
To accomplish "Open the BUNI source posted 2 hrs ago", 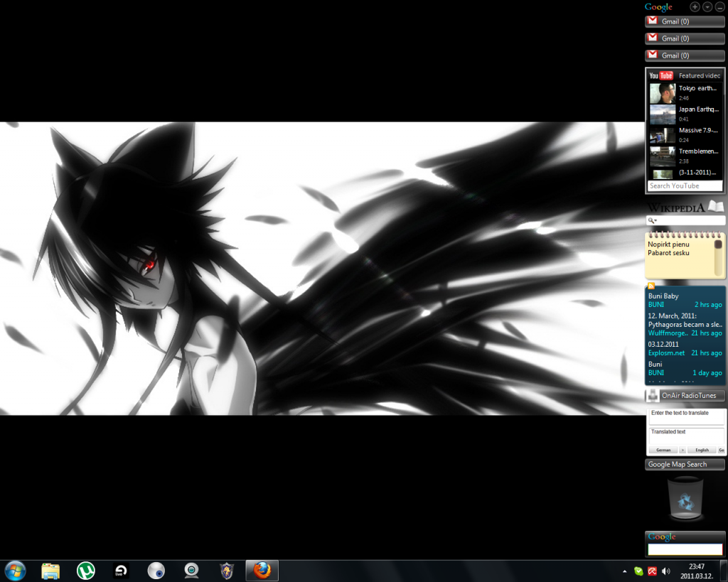I will 656,304.
